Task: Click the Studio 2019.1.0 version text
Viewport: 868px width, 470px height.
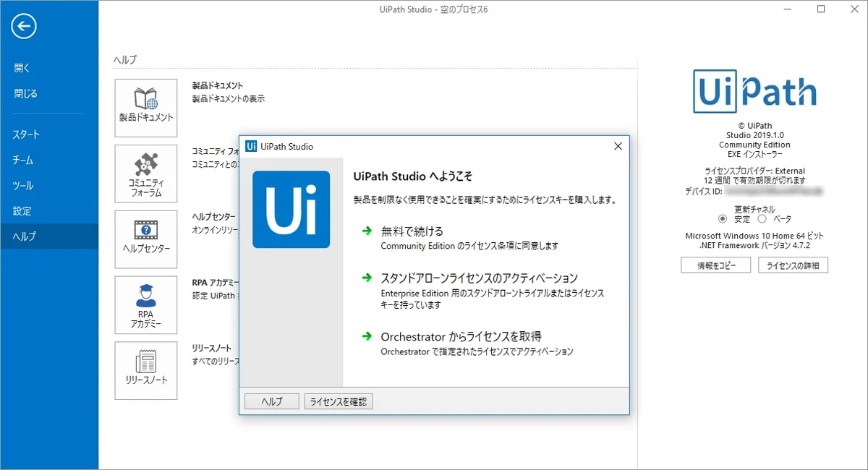Action: click(x=755, y=135)
